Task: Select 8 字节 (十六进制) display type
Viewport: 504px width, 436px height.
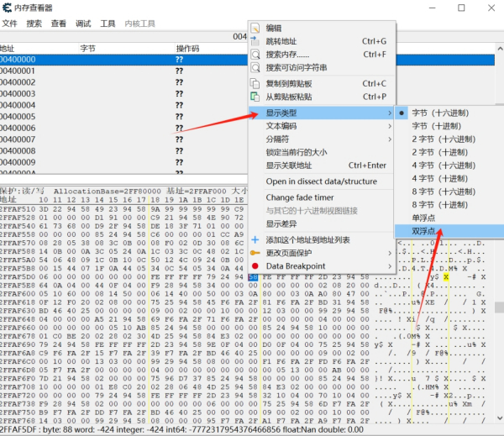Action: click(444, 192)
